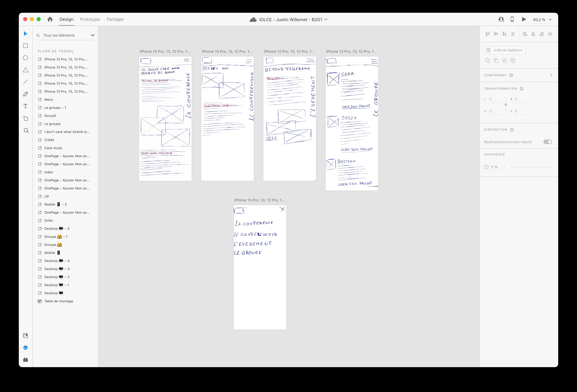This screenshot has height=392, width=577.
Task: Click the Grille de répétition button
Action: [x=505, y=50]
